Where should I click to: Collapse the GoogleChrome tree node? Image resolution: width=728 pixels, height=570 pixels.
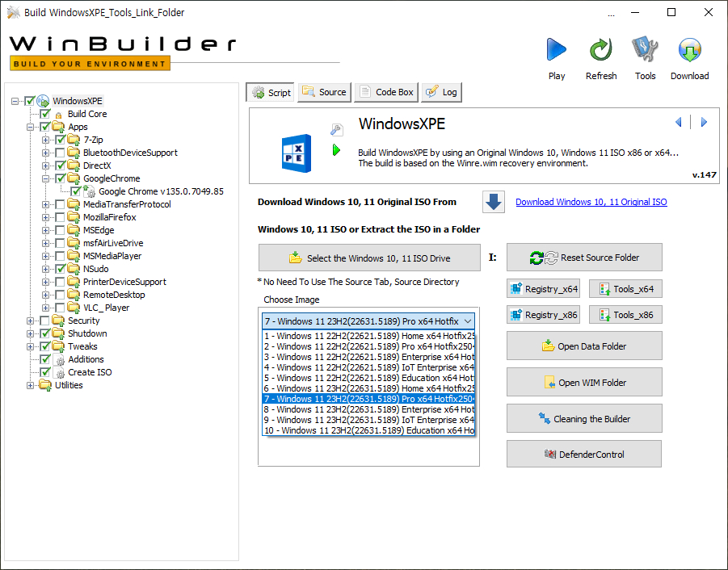(45, 178)
